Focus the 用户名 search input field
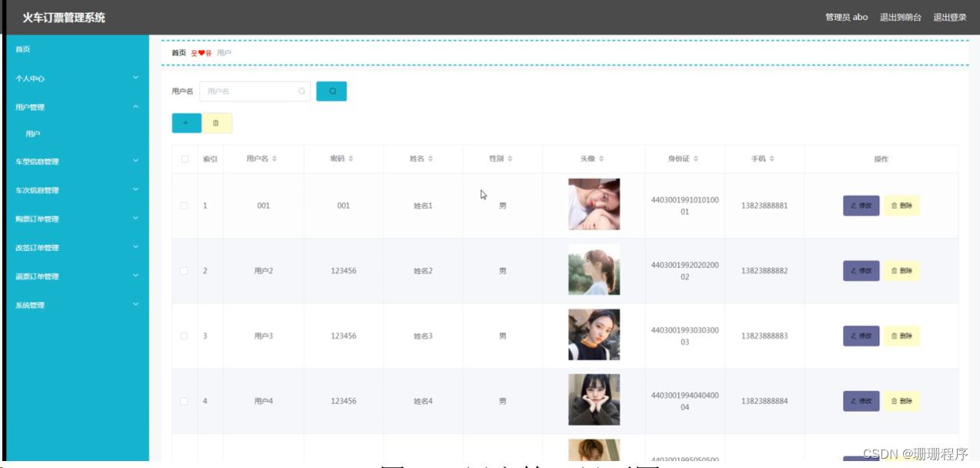The width and height of the screenshot is (980, 468). [x=255, y=91]
